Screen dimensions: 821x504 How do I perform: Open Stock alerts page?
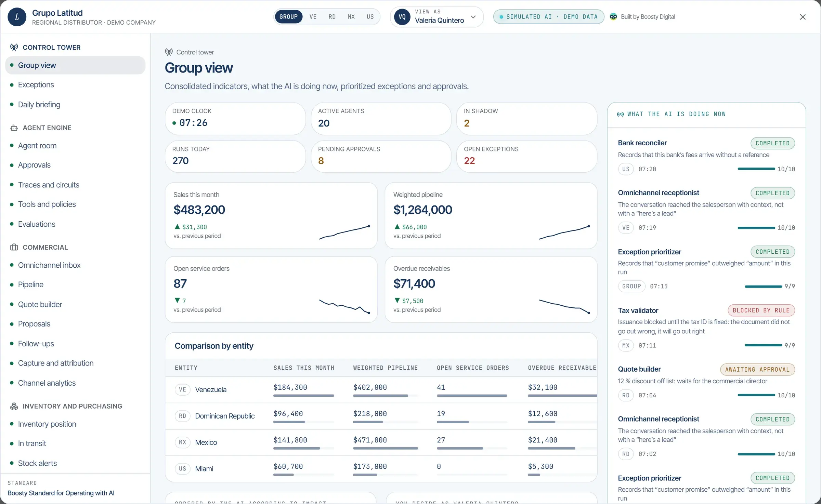[75, 463]
